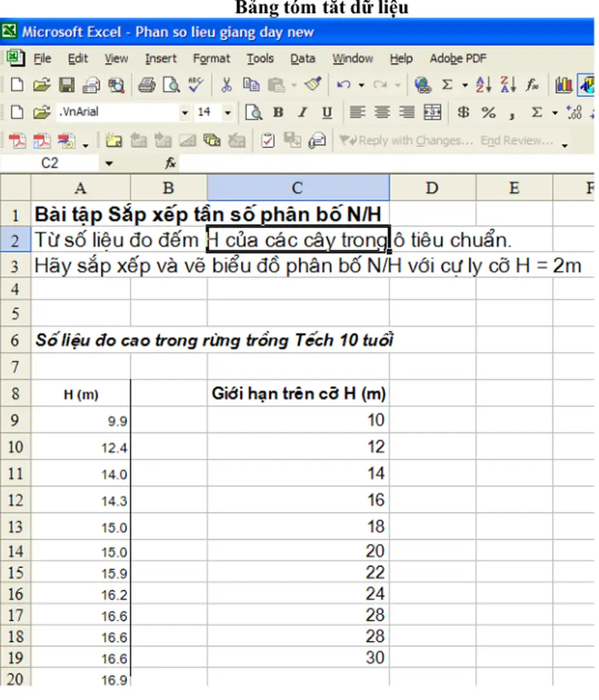Open the Name Box dropdown arrow

[x=108, y=164]
